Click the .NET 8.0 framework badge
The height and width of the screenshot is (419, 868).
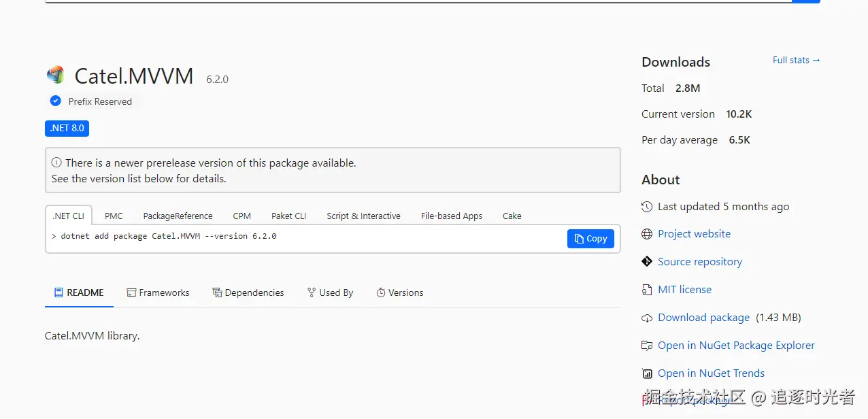click(x=67, y=128)
